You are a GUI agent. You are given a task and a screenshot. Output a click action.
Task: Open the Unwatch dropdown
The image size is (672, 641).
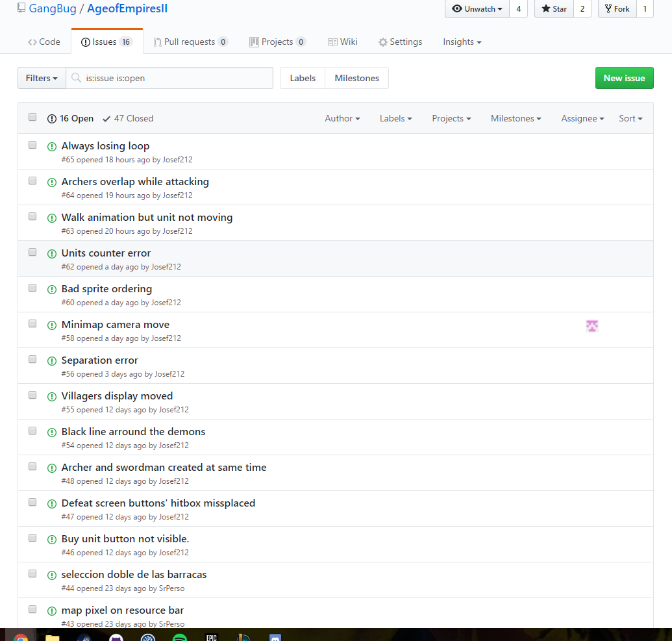tap(477, 8)
